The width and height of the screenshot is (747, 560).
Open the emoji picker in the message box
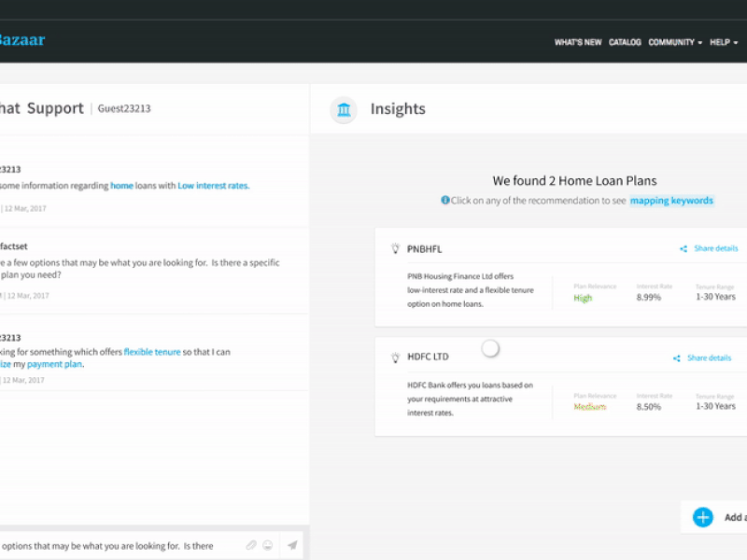(x=269, y=544)
